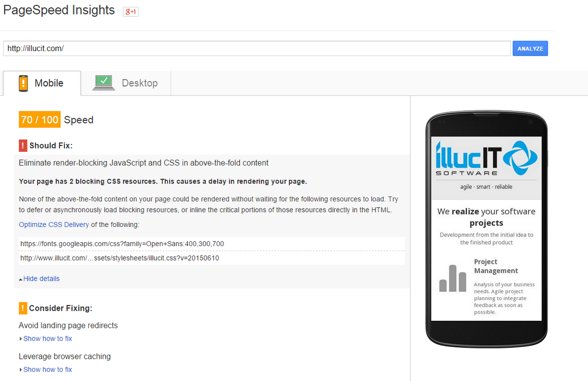Click the bar chart Project Management icon
This screenshot has width=588, height=381.
(453, 278)
